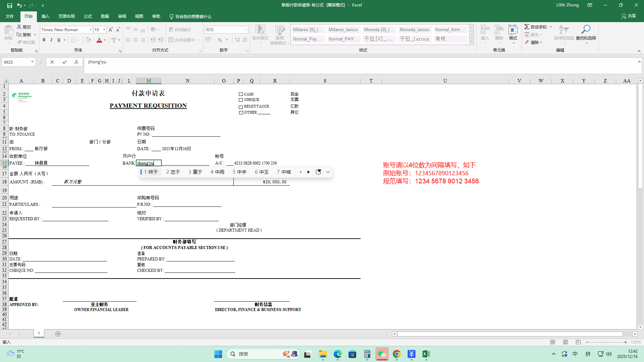Open the 公式 ribbon tab
644x362 pixels.
pyautogui.click(x=88, y=16)
